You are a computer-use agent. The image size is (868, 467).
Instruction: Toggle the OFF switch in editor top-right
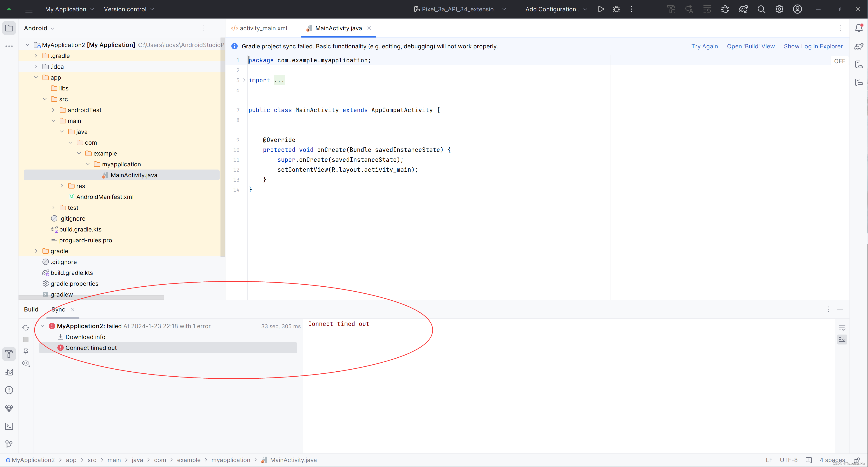pos(839,61)
